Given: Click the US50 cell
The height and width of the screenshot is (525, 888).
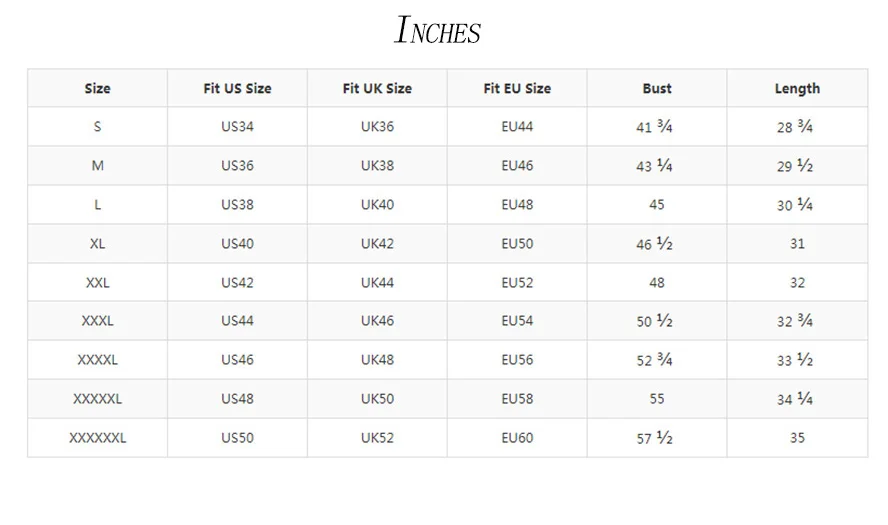Looking at the screenshot, I should tap(237, 438).
